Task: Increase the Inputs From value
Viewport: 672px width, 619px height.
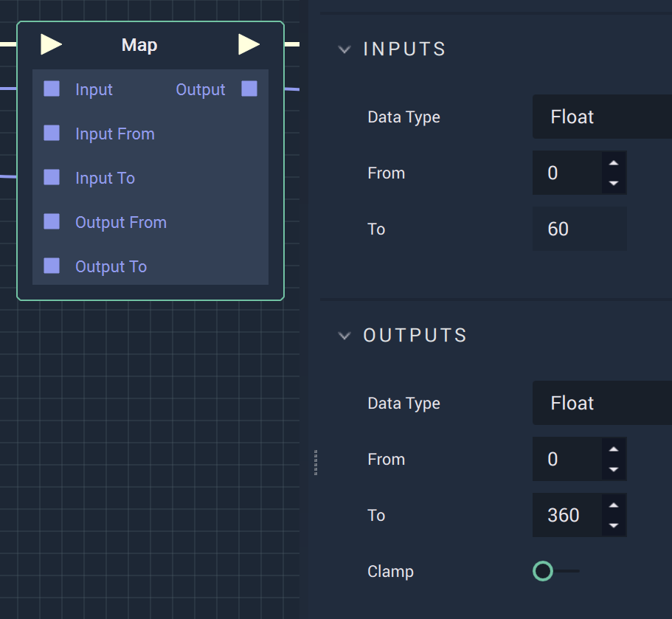Action: pos(614,163)
